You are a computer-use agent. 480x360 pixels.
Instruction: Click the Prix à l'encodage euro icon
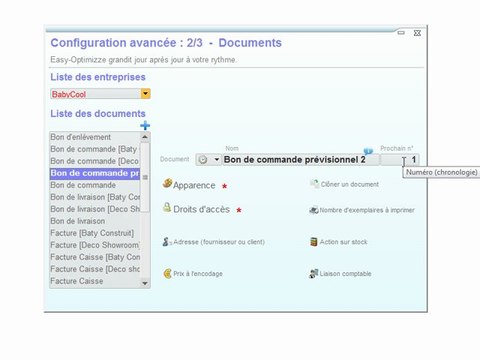tap(167, 274)
